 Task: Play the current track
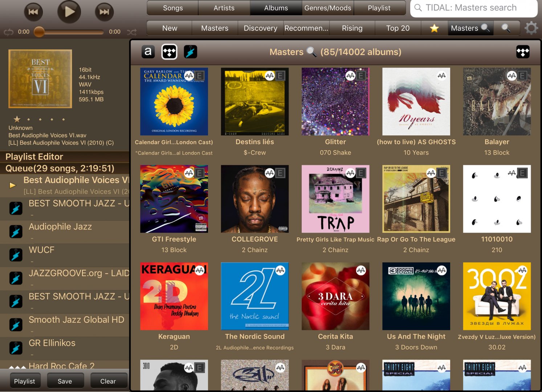69,12
